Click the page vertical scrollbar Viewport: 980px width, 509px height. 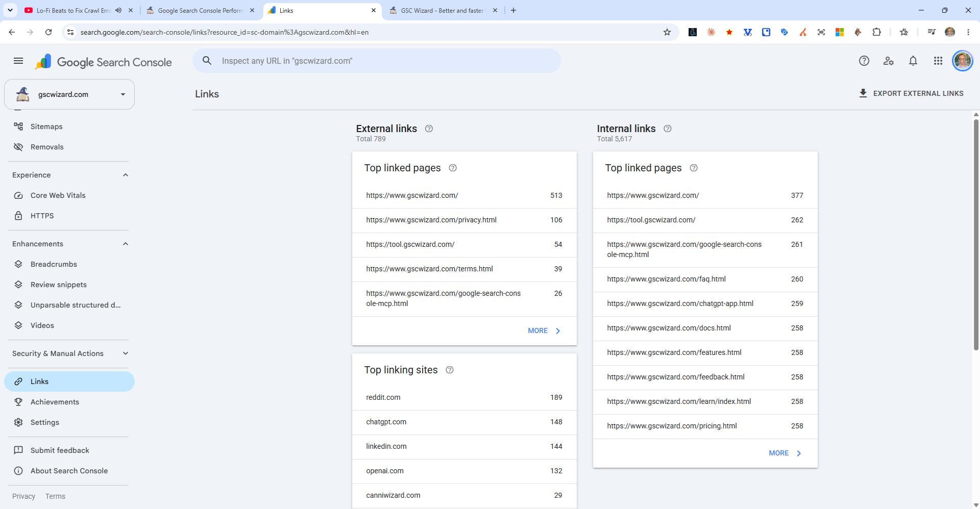point(976,235)
